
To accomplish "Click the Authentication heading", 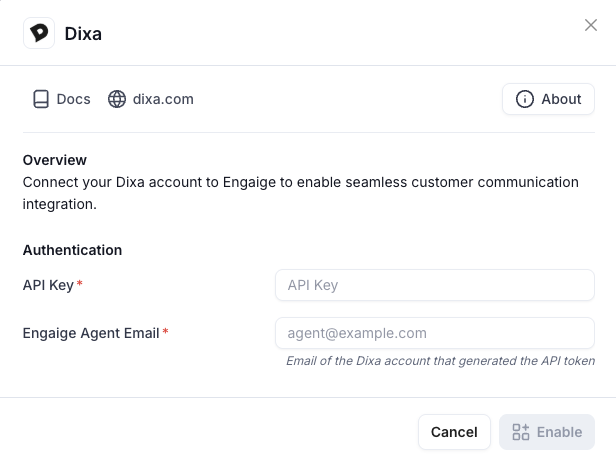I will point(72,250).
